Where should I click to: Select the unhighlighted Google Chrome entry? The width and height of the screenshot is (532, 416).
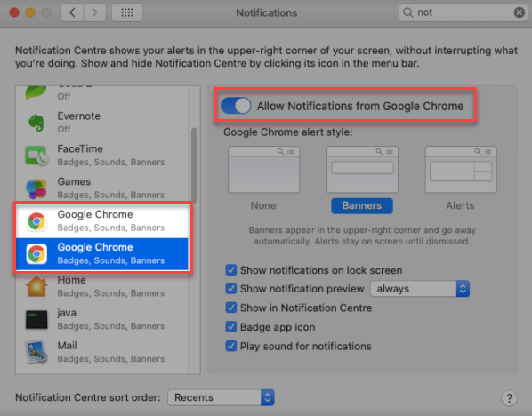(x=101, y=221)
